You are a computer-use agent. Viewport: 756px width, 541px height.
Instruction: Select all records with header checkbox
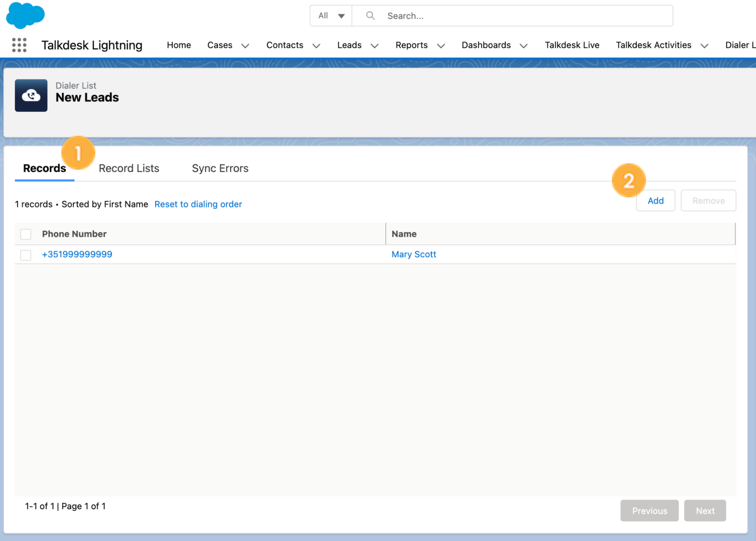click(x=26, y=234)
